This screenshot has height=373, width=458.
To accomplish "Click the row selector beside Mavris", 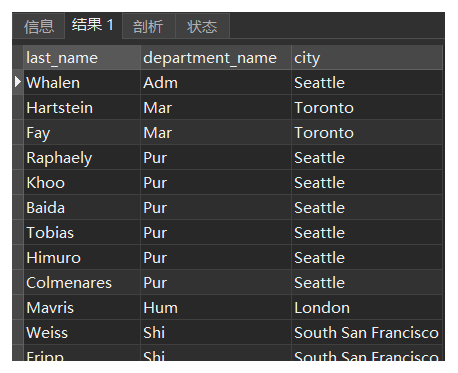I will [x=18, y=308].
